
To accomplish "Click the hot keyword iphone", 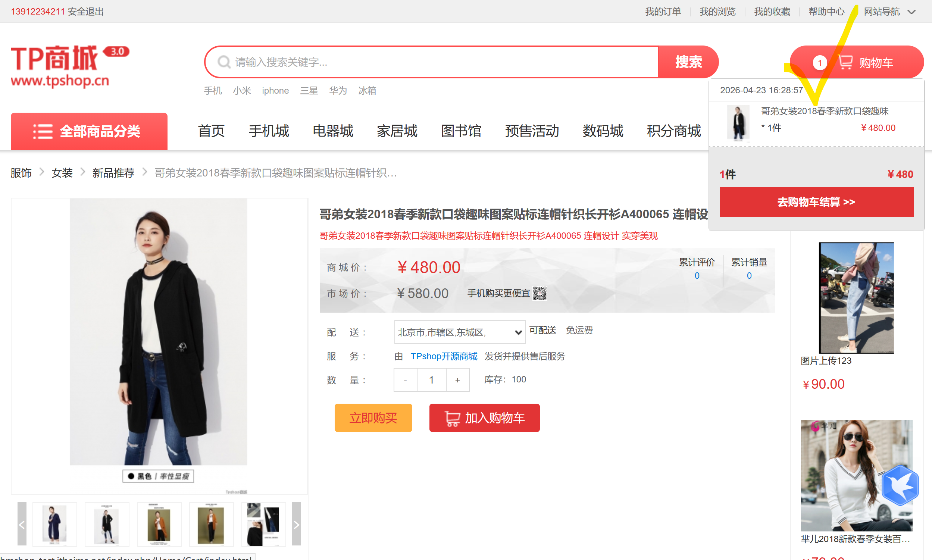I will (275, 91).
